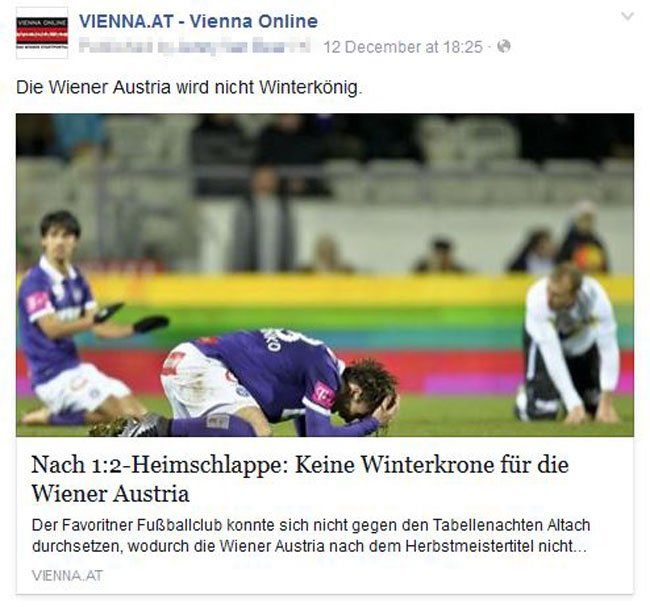The image size is (650, 607).
Task: Click truncated description line ending 'Herbstmeistertitel nicht...'
Action: [309, 546]
